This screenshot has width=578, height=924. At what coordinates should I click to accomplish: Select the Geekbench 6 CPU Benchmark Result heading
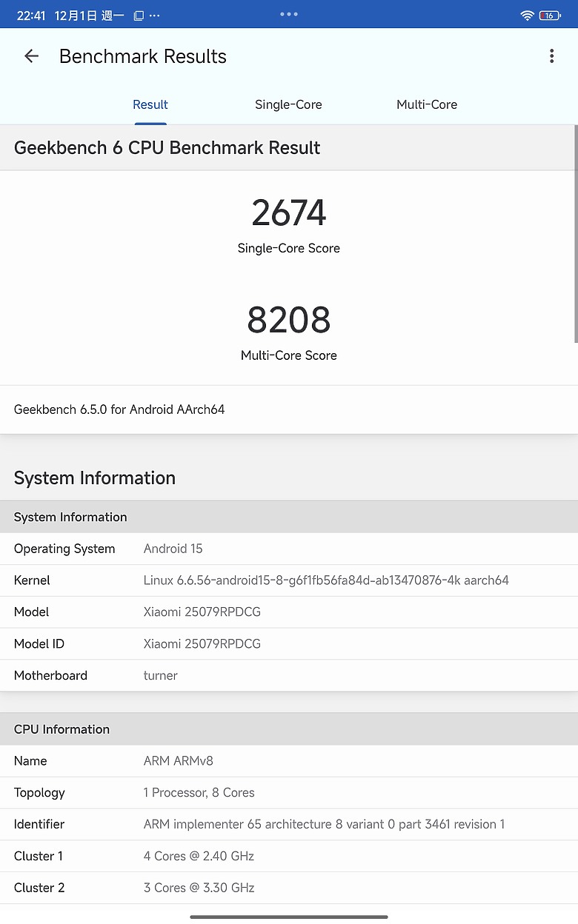167,147
